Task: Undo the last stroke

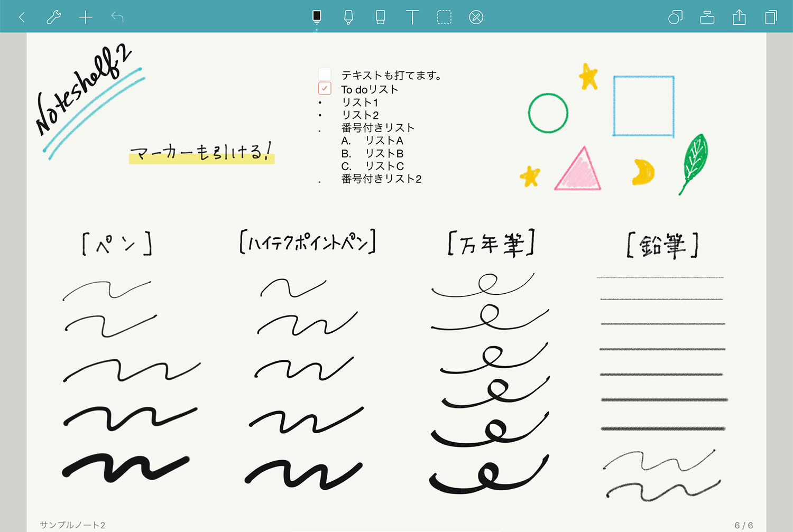Action: (x=117, y=17)
